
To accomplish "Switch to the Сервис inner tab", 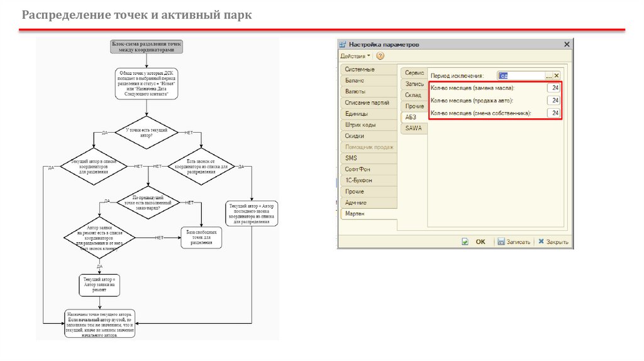I will click(x=414, y=73).
